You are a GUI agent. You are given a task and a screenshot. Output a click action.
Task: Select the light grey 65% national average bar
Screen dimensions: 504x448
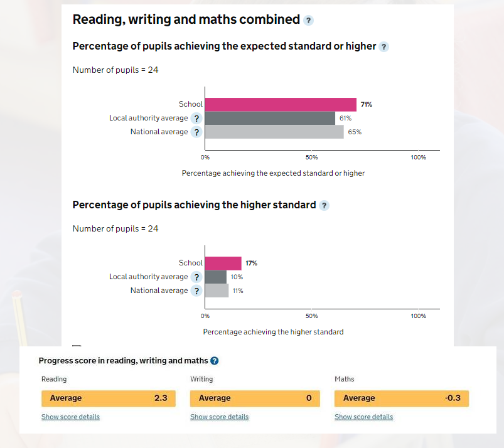(x=274, y=132)
